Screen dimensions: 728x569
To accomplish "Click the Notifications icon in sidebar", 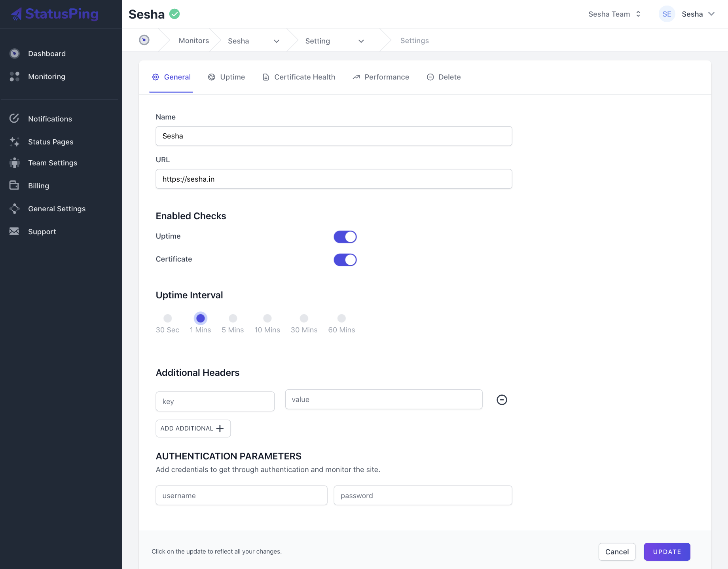I will 14,118.
